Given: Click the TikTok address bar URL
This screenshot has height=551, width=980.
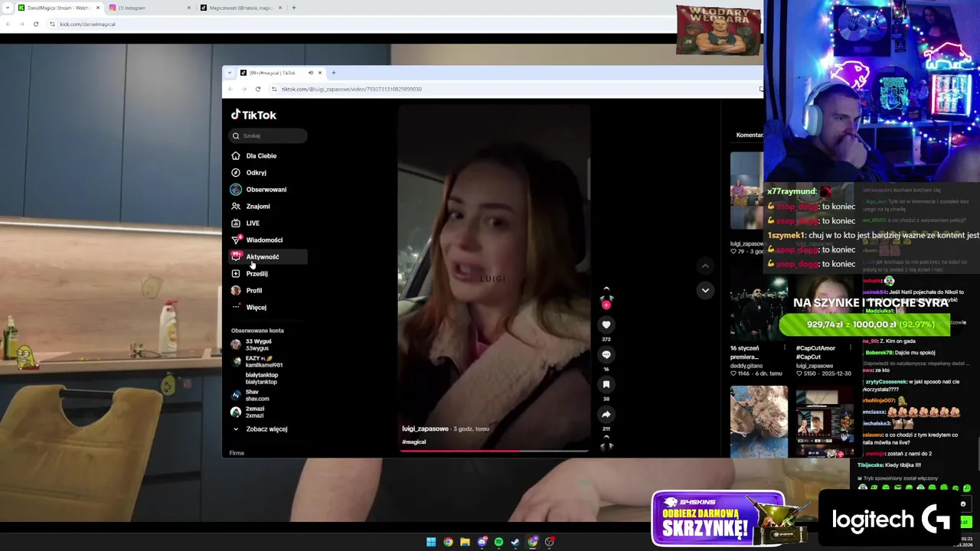Looking at the screenshot, I should pyautogui.click(x=351, y=89).
